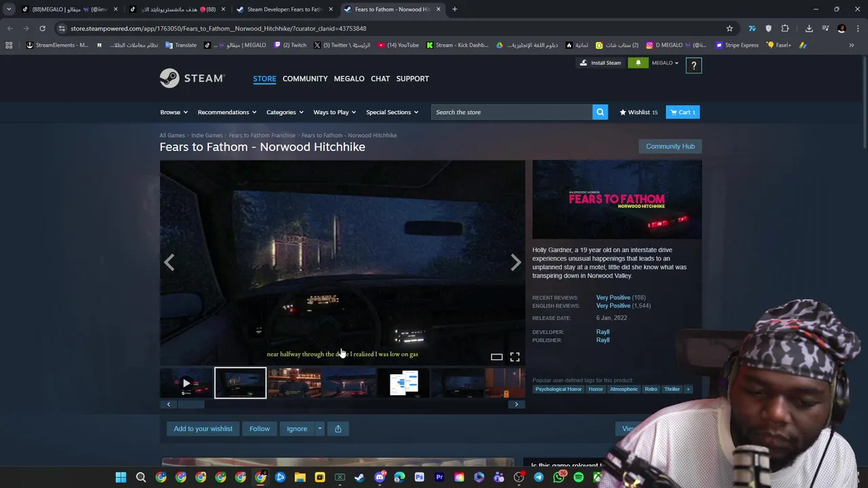Go to the STORE tab
This screenshot has height=488, width=868.
coord(264,79)
